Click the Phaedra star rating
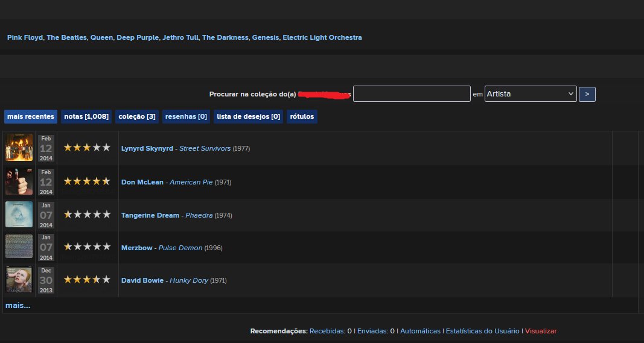Viewport: 644px width, 343px height. click(87, 215)
